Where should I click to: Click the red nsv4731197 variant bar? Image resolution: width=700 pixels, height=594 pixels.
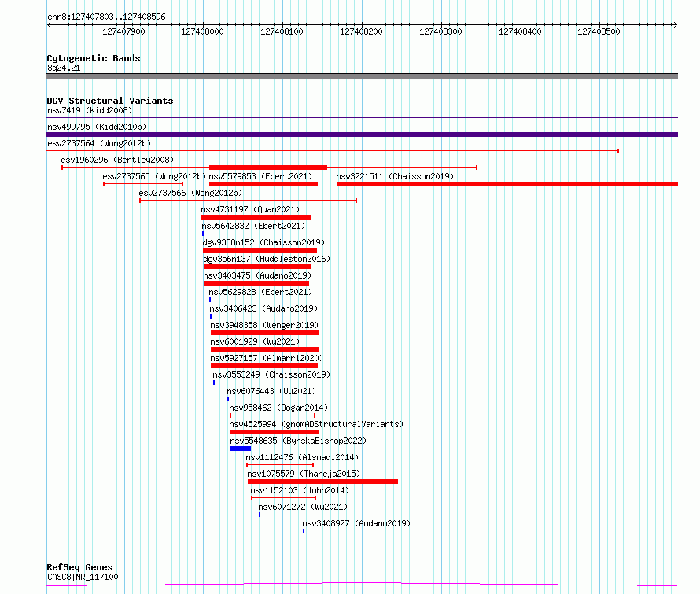tap(256, 217)
